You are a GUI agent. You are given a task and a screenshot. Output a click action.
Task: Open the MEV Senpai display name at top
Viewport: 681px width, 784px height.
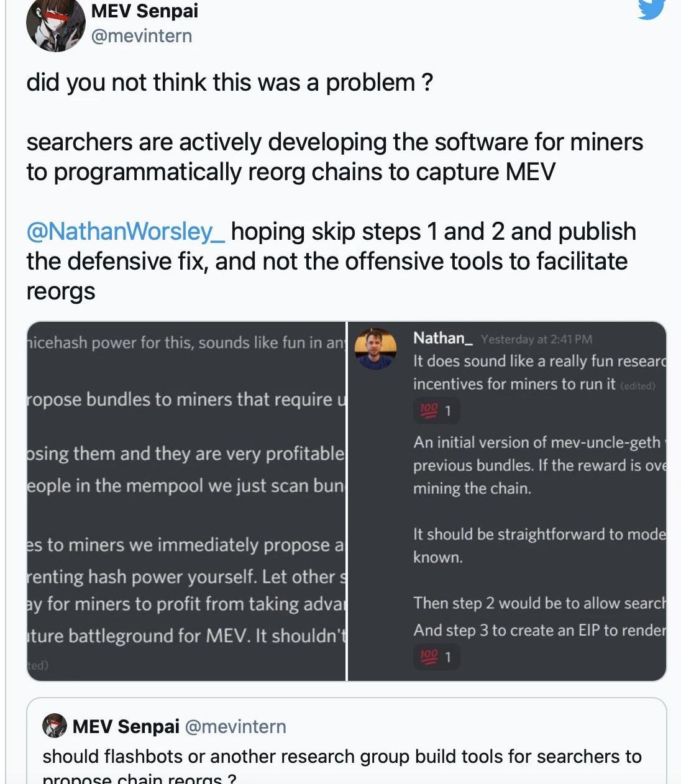tap(144, 11)
